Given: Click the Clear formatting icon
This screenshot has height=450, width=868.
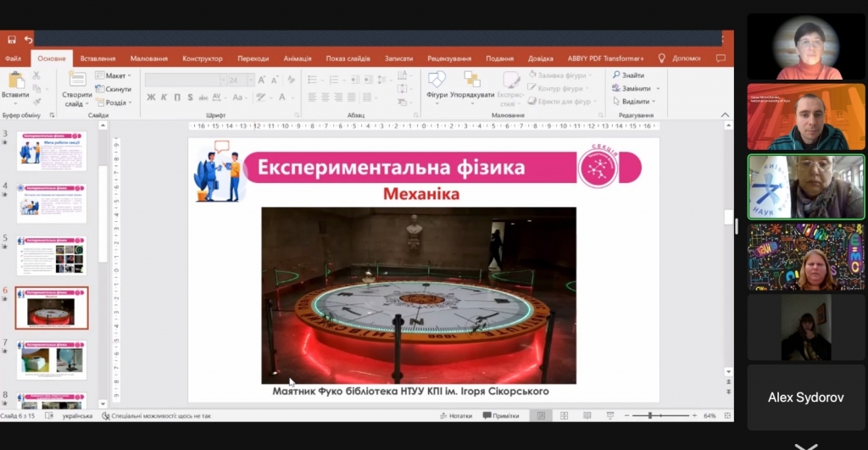Looking at the screenshot, I should click(292, 81).
